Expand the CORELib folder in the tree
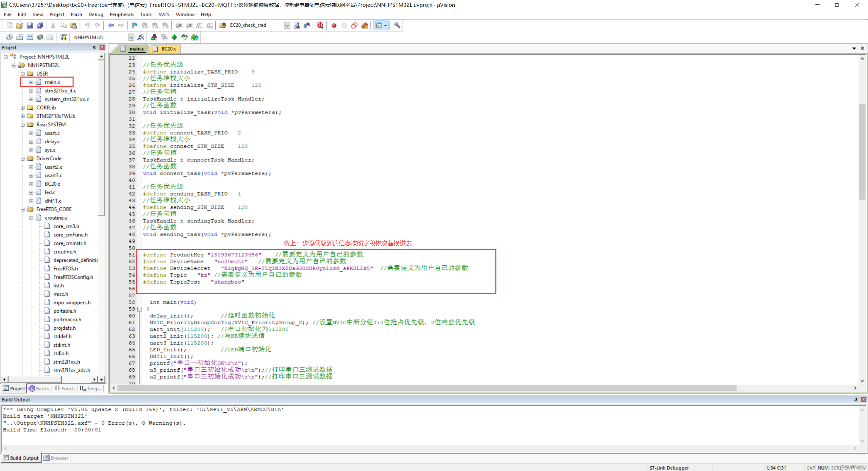 (23, 108)
